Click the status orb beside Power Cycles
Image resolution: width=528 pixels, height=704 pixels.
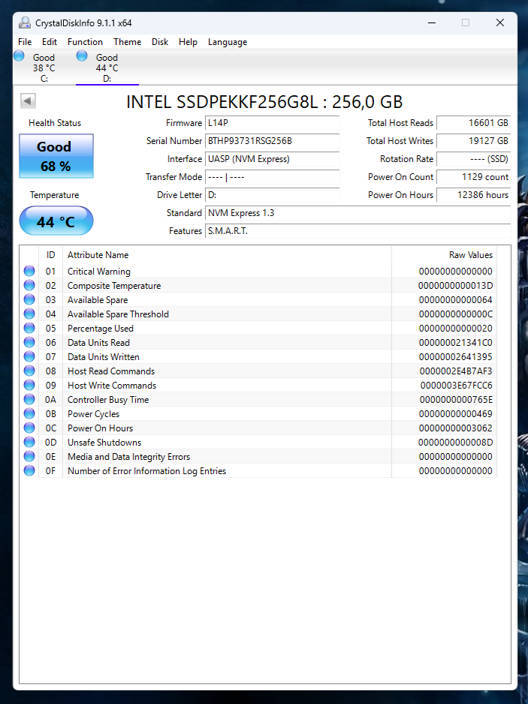(x=29, y=414)
